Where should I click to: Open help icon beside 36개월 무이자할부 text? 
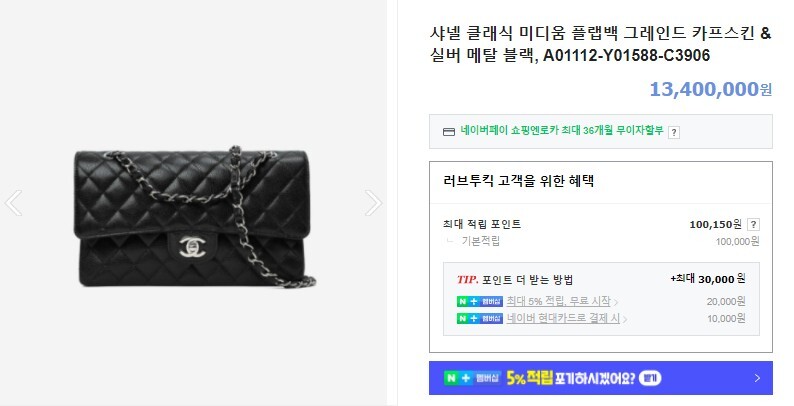click(673, 132)
